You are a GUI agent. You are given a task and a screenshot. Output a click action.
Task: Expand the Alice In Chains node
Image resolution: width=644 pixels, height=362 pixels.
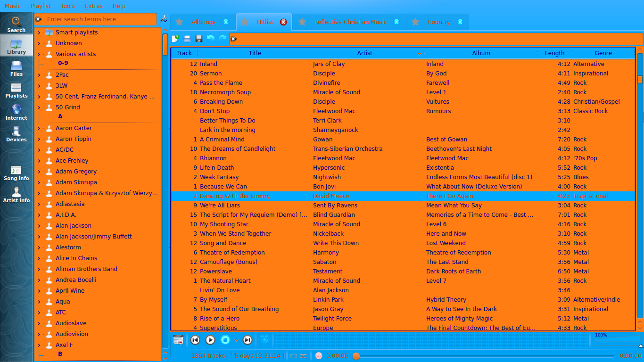(39, 258)
